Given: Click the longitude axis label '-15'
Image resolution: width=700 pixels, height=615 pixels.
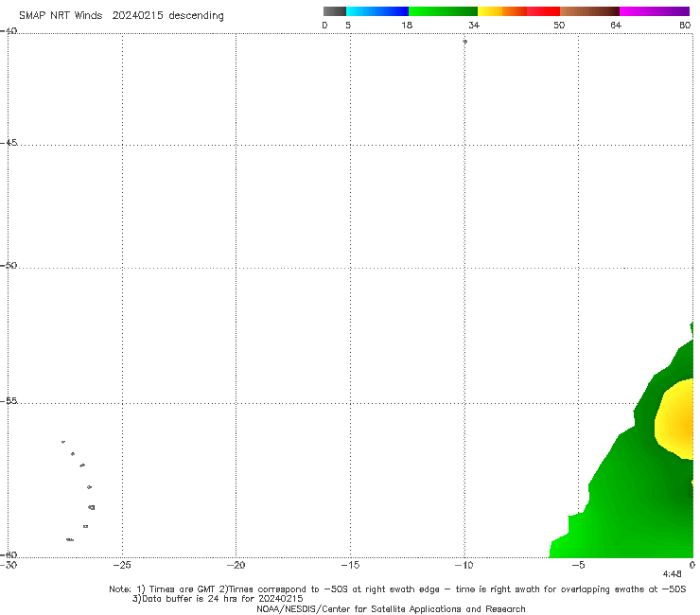Looking at the screenshot, I should tap(350, 565).
